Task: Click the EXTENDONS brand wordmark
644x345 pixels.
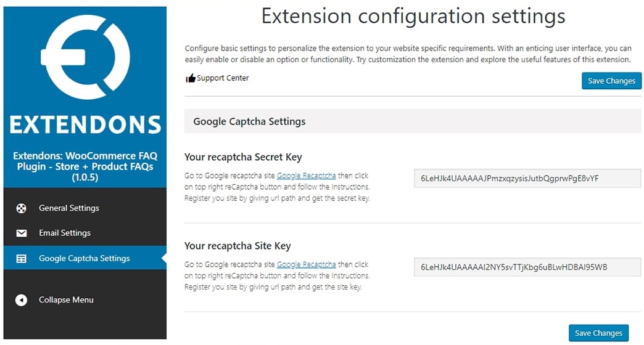Action: (85, 124)
